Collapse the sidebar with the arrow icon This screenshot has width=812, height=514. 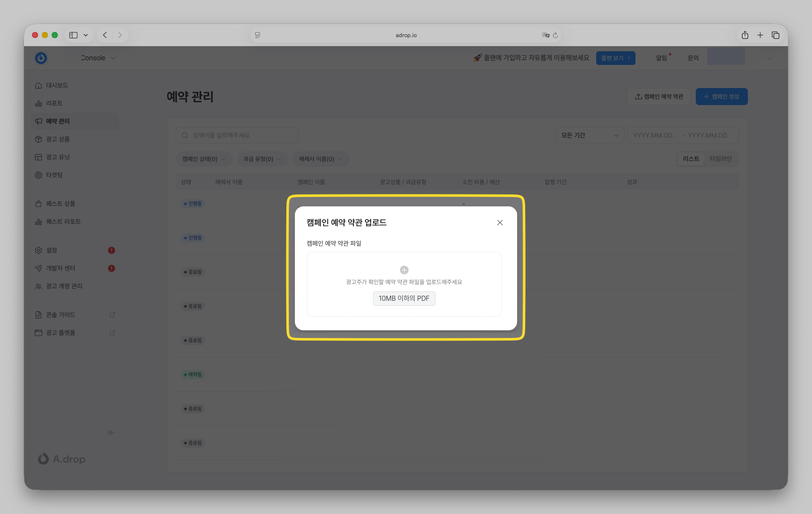(112, 432)
